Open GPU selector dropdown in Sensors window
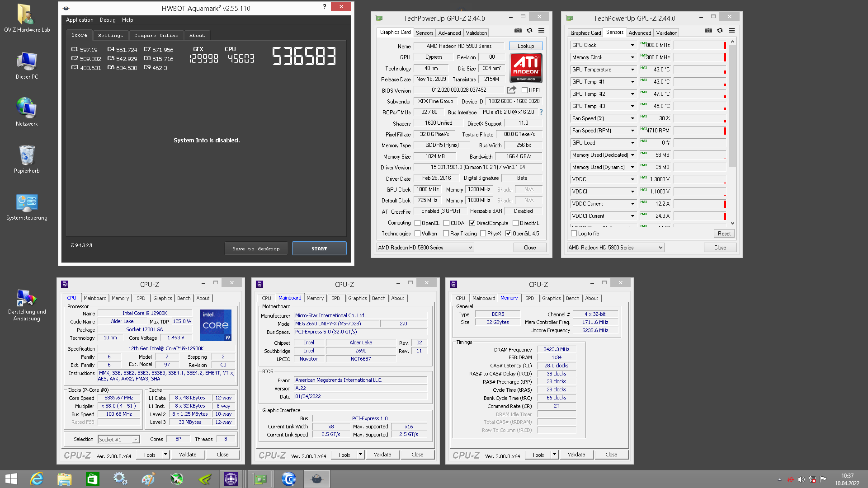 pyautogui.click(x=615, y=248)
